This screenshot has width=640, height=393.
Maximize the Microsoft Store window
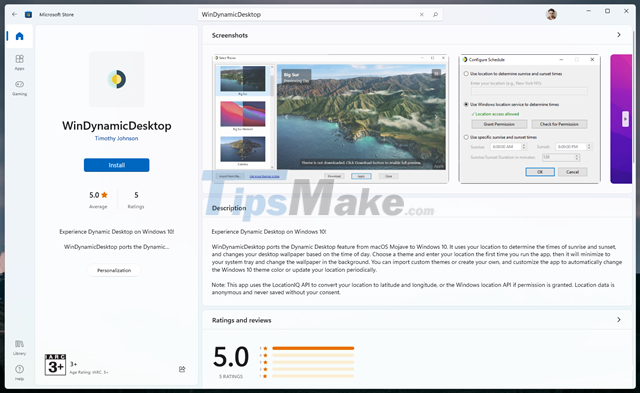[607, 11]
